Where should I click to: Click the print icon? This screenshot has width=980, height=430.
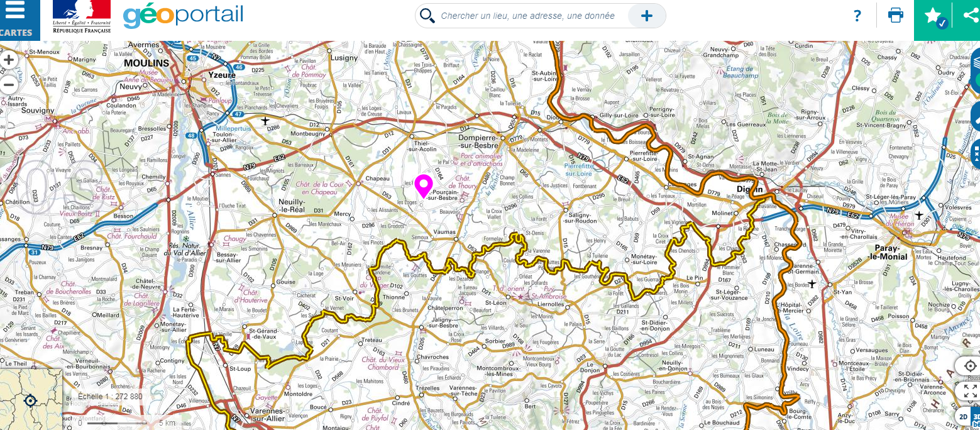(x=896, y=16)
